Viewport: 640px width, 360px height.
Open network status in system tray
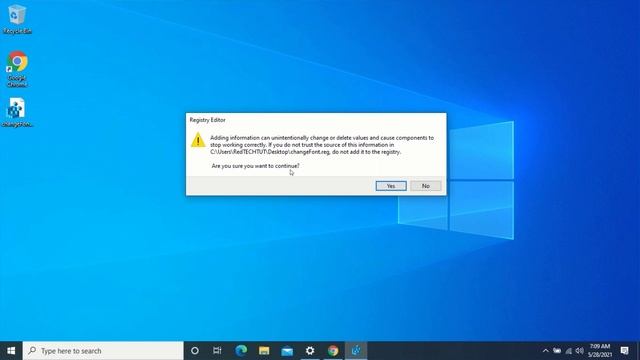569,351
